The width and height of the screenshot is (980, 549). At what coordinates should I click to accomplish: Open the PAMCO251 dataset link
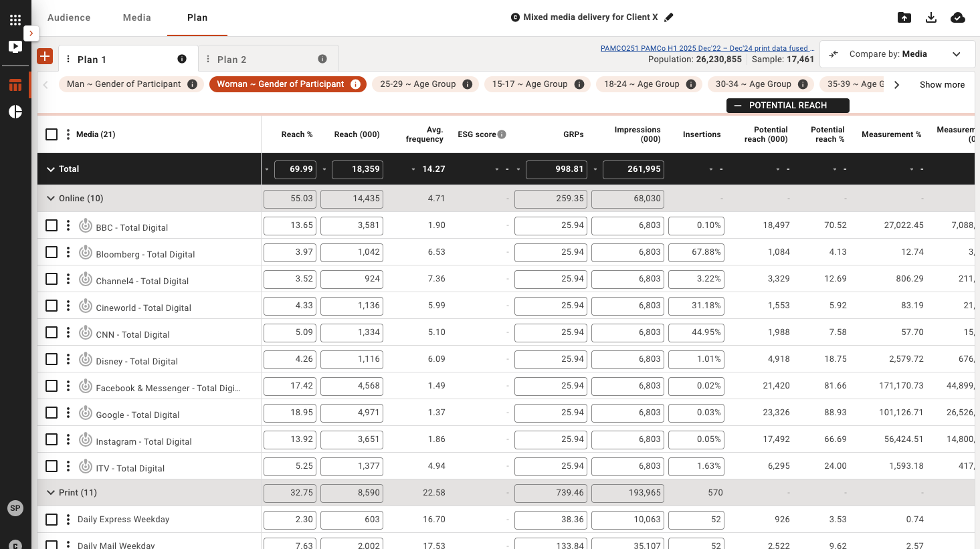pyautogui.click(x=707, y=48)
